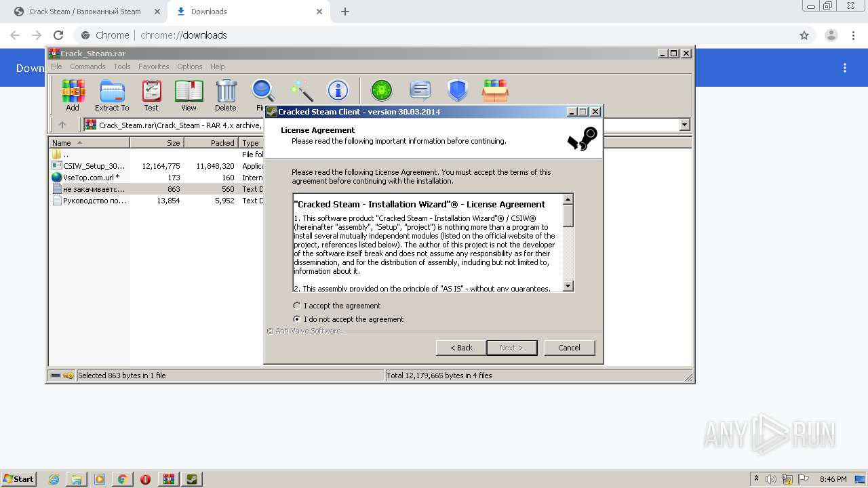This screenshot has height=488, width=868.
Task: Click license text scrollbar up arrow
Action: (568, 199)
